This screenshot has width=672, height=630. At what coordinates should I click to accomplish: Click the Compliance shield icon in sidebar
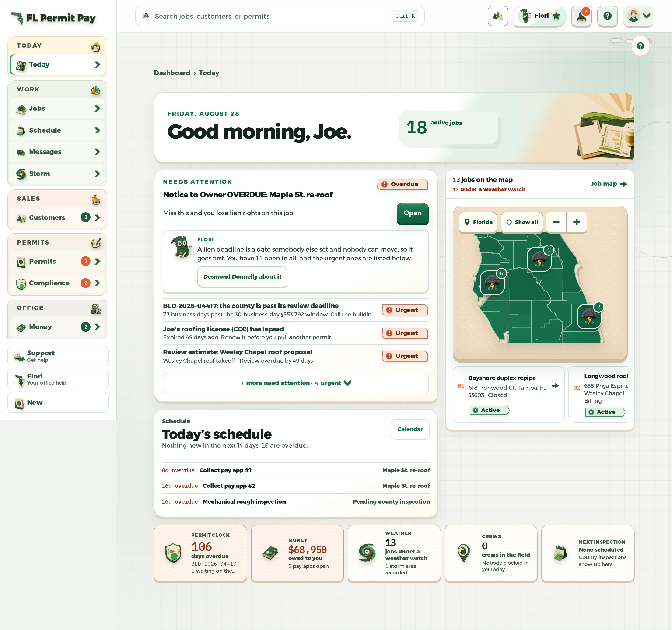[21, 283]
